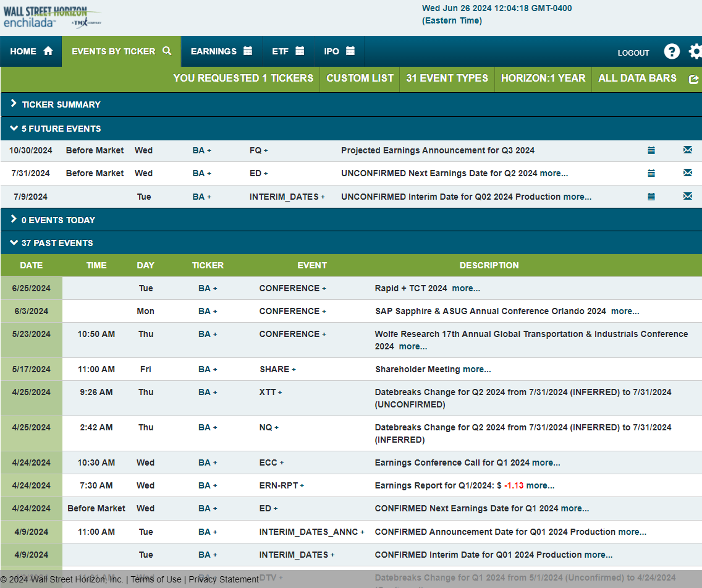Open the settings gear icon

click(695, 51)
